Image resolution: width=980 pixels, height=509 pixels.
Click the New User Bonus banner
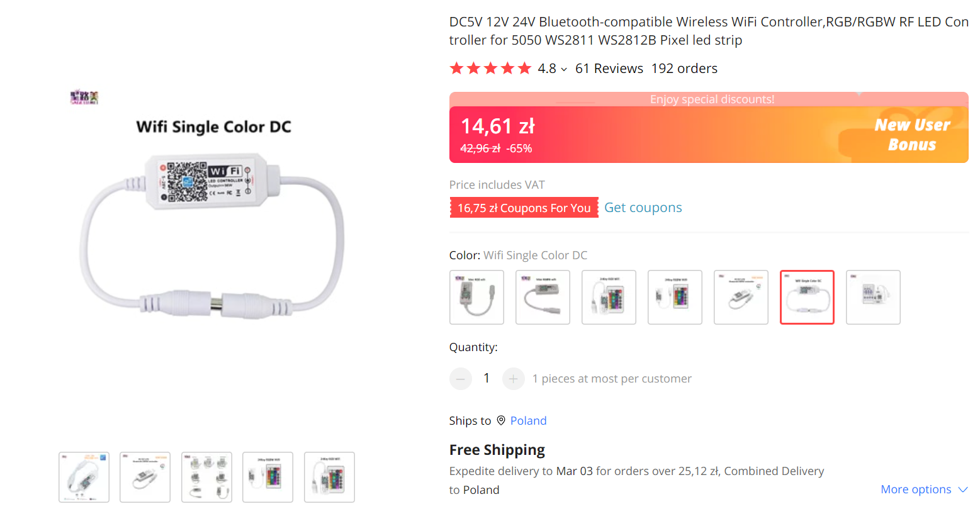coord(911,135)
